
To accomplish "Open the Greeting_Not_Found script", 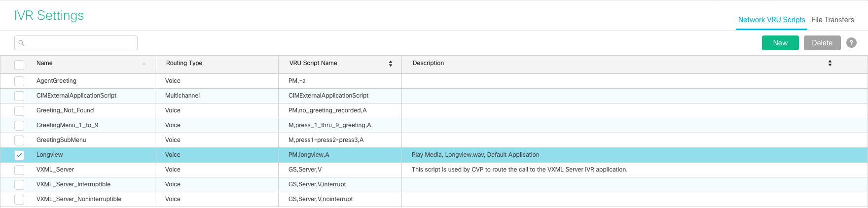I will click(65, 110).
